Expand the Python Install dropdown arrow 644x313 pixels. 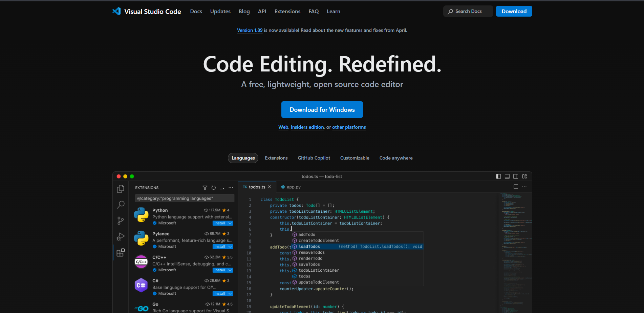(x=230, y=223)
